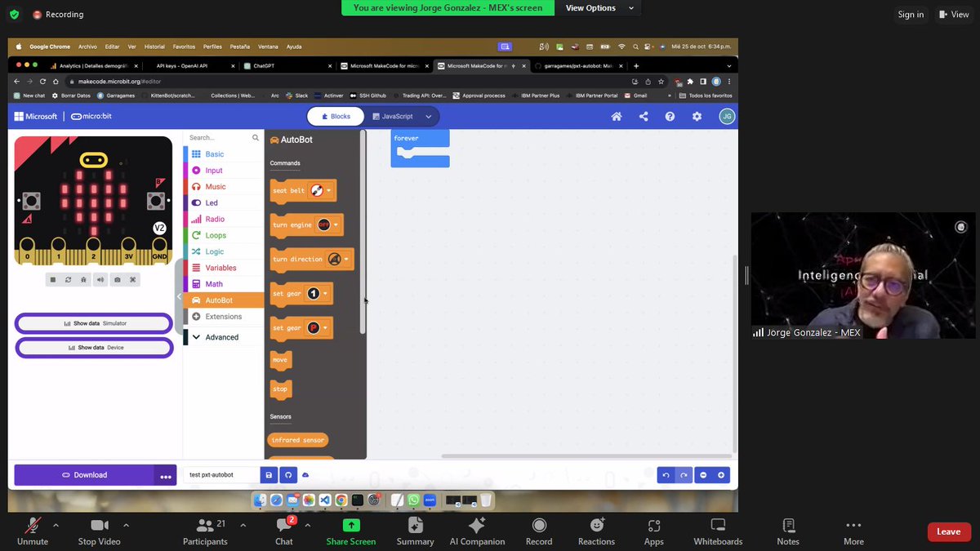Screen dimensions: 980x551
Task: Stop the micro:bit simulator
Action: pos(53,280)
